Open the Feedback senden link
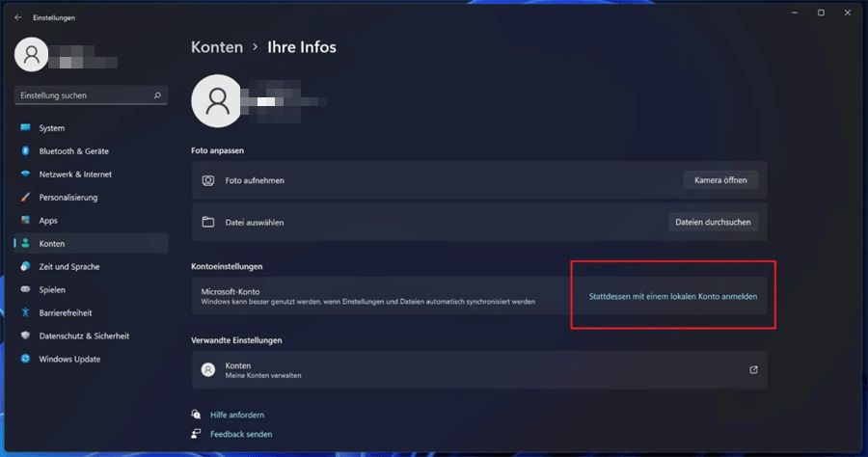 241,434
